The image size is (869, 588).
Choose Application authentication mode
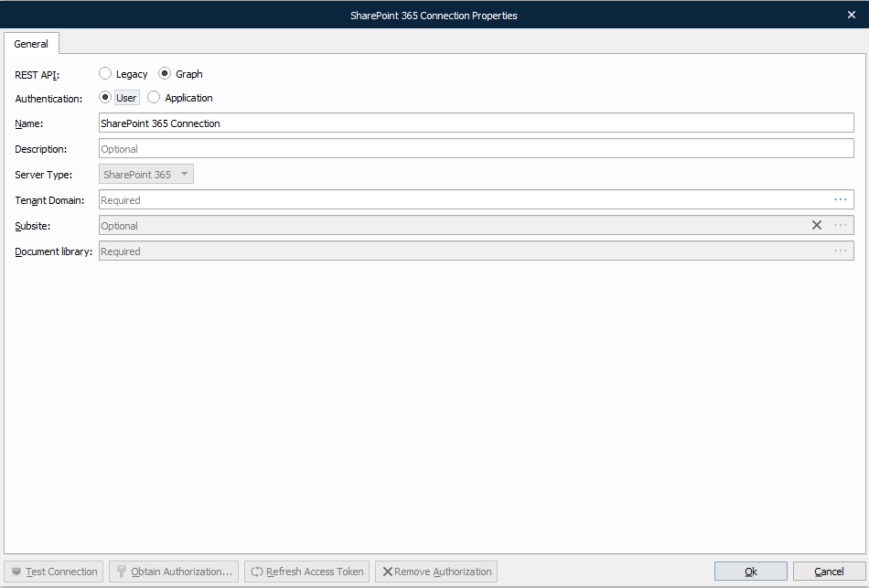click(154, 97)
